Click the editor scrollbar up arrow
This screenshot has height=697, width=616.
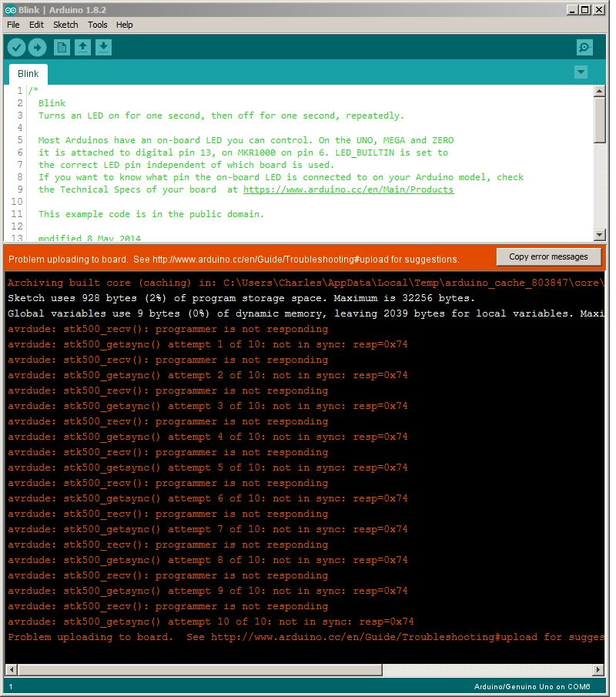pyautogui.click(x=600, y=92)
